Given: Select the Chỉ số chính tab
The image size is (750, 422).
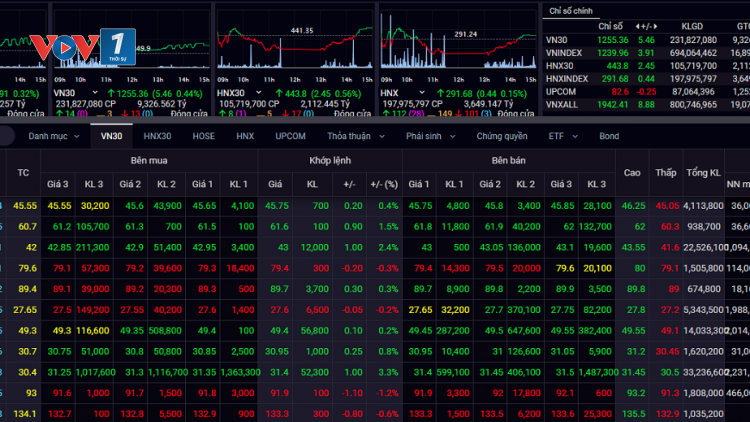Looking at the screenshot, I should 571,11.
